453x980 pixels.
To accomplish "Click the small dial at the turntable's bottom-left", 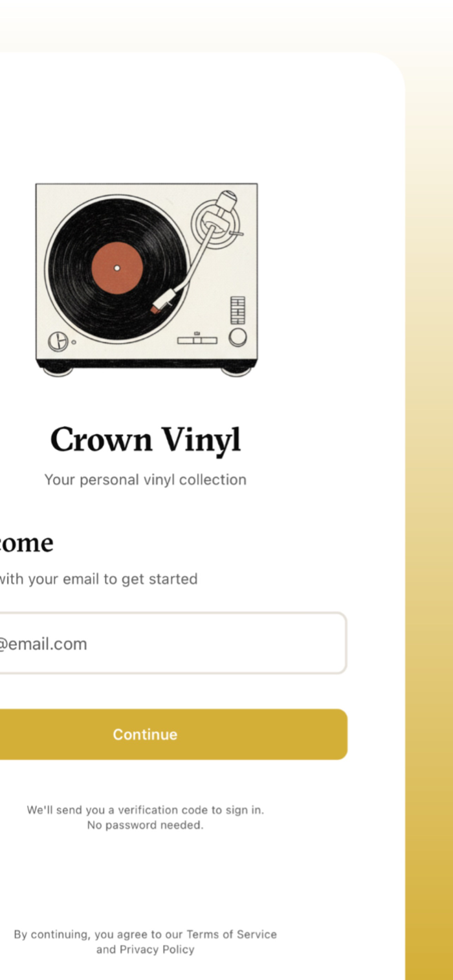I will pyautogui.click(x=58, y=340).
